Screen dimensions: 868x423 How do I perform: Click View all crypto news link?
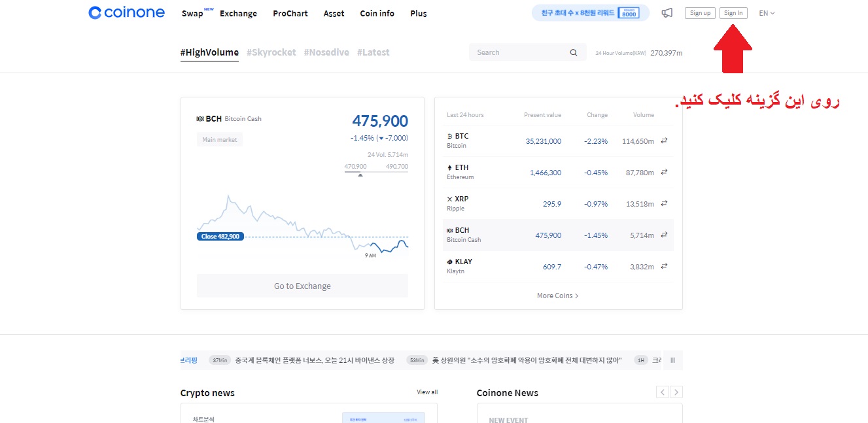click(x=427, y=392)
